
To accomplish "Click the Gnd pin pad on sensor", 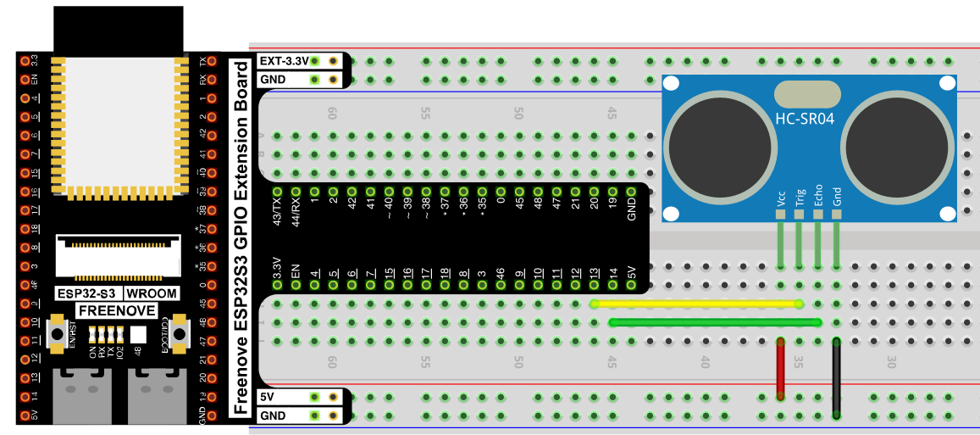I will point(836,215).
